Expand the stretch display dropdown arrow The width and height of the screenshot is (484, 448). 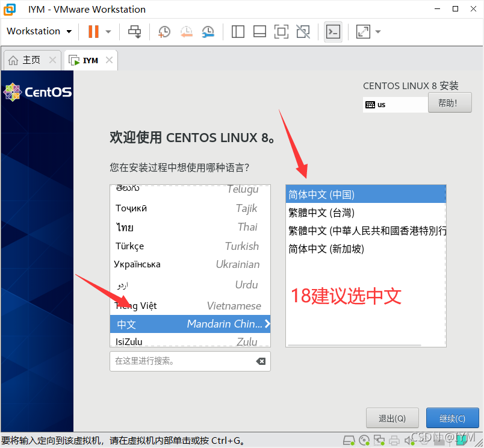coord(378,31)
